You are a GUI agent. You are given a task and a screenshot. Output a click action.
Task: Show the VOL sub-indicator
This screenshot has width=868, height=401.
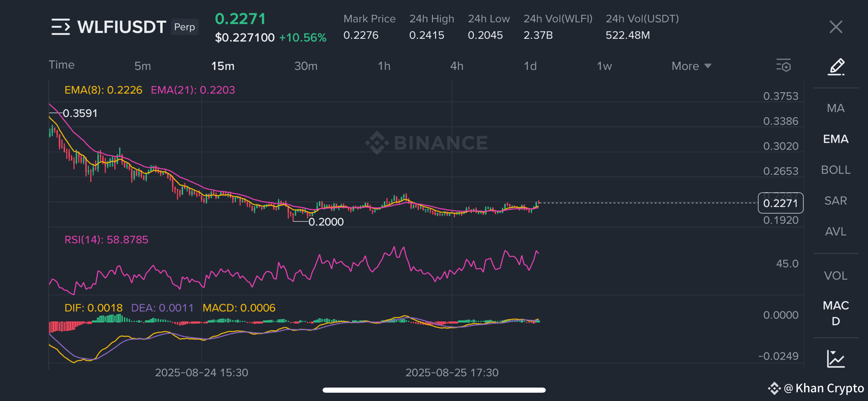[836, 276]
